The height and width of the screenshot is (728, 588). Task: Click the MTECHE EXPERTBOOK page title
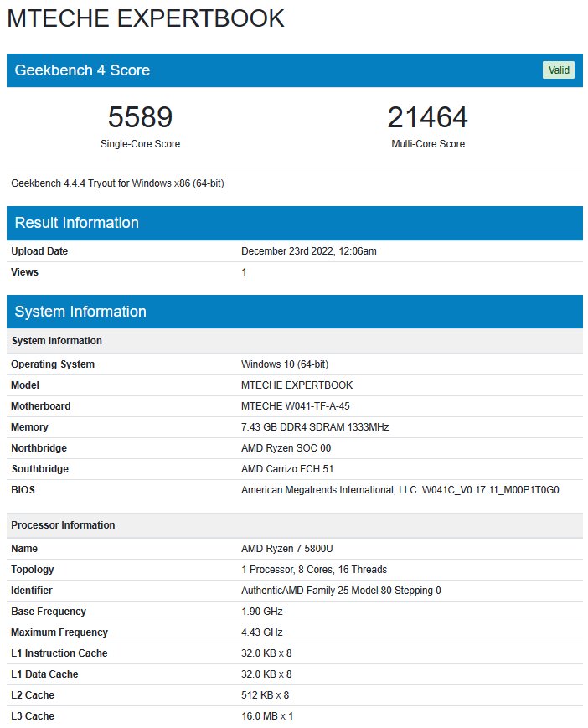(x=146, y=18)
